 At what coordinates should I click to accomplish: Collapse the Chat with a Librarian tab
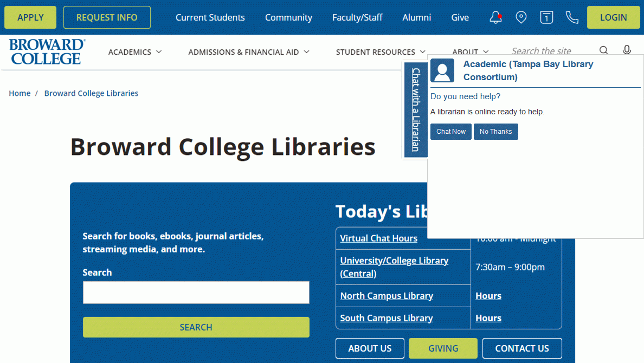pos(416,109)
